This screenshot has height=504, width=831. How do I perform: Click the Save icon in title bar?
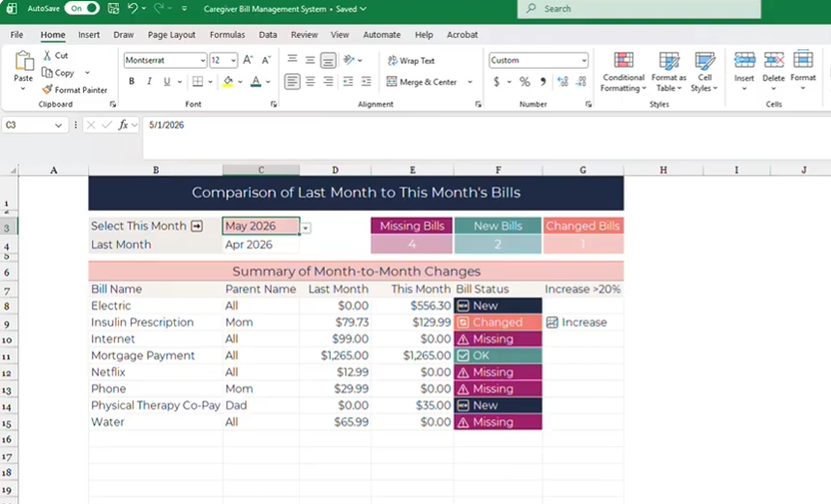pos(113,9)
